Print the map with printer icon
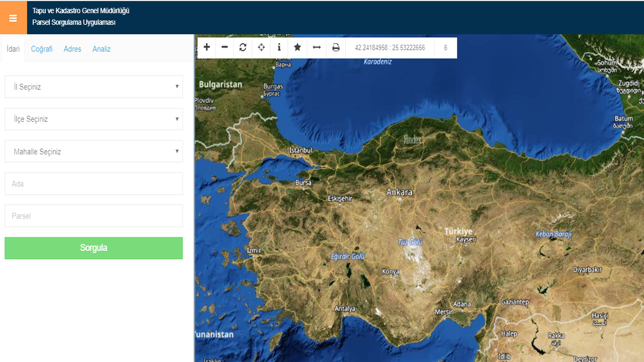This screenshot has width=644, height=362. tap(336, 47)
